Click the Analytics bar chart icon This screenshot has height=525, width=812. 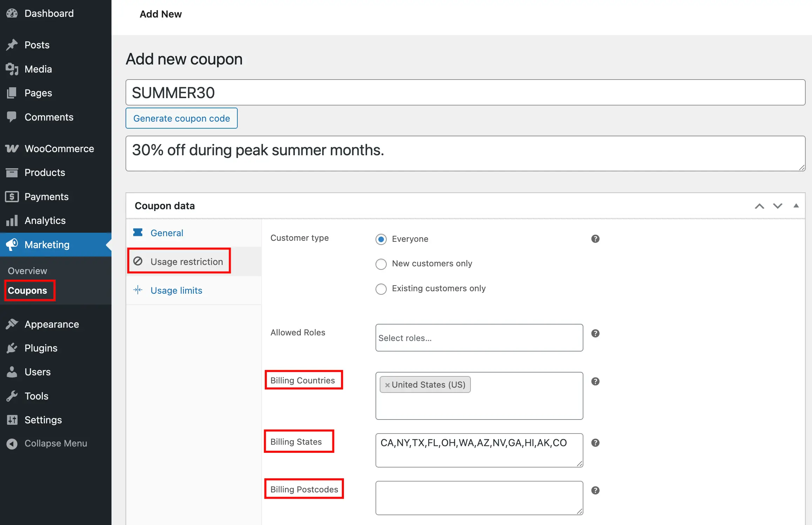[x=12, y=220]
